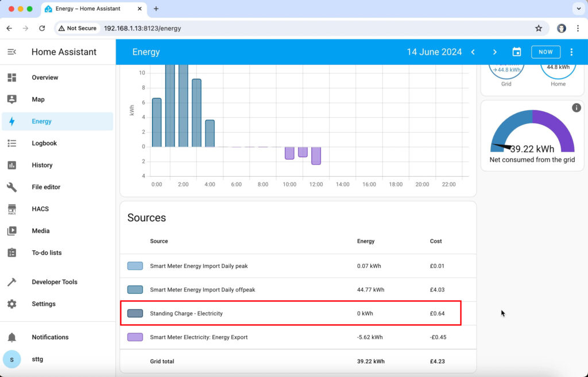
Task: Click the Sources card heading
Action: click(x=146, y=217)
